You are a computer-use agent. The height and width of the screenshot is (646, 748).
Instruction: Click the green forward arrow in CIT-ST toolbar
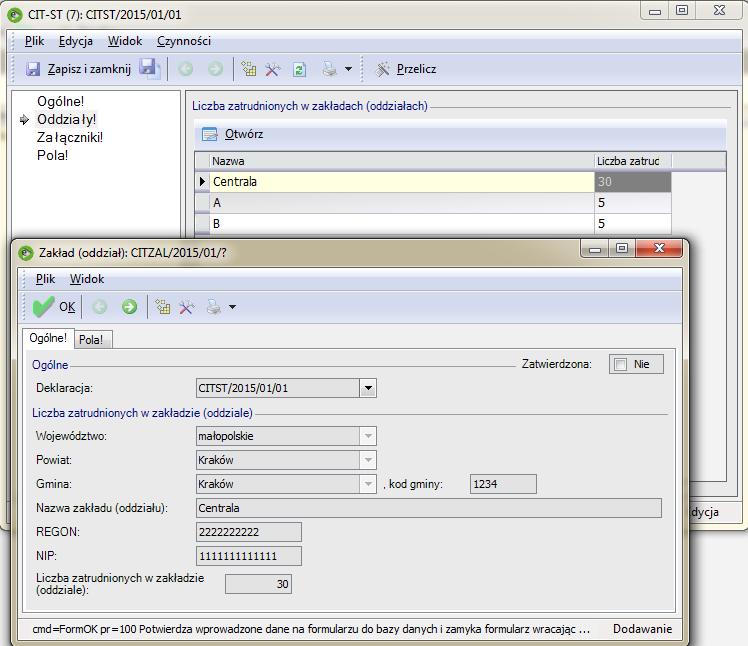click(215, 69)
